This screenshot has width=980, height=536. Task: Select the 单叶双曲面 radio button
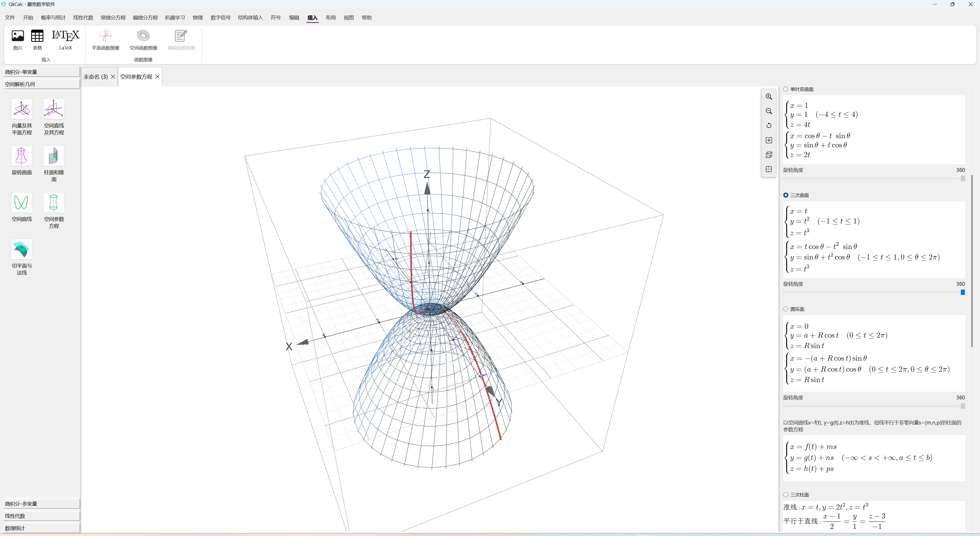tap(786, 89)
